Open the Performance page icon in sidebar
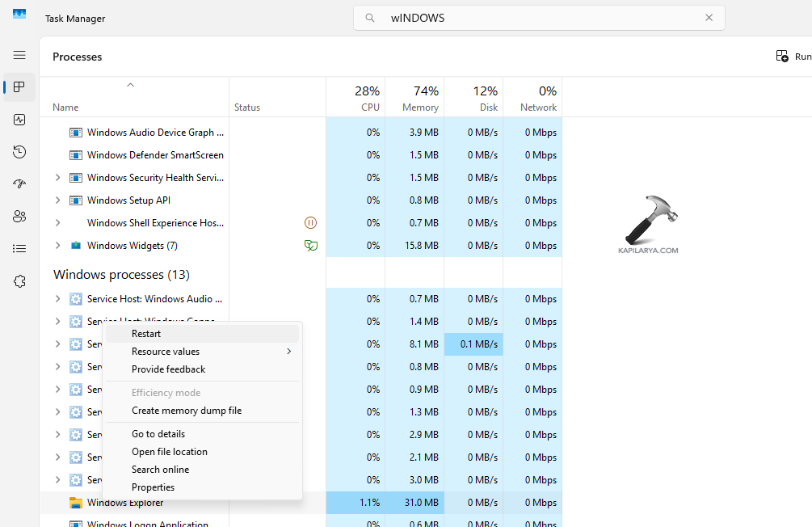Screen dimensions: 812x527 click(x=19, y=120)
